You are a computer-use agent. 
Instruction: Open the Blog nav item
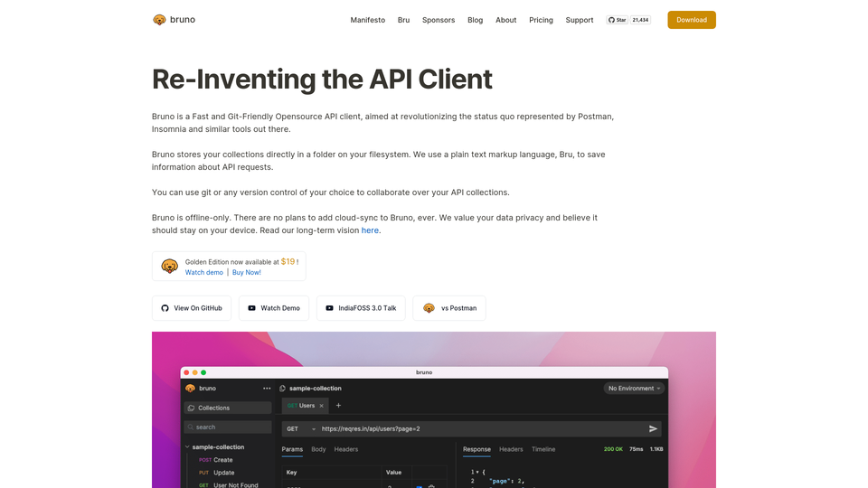pyautogui.click(x=475, y=20)
